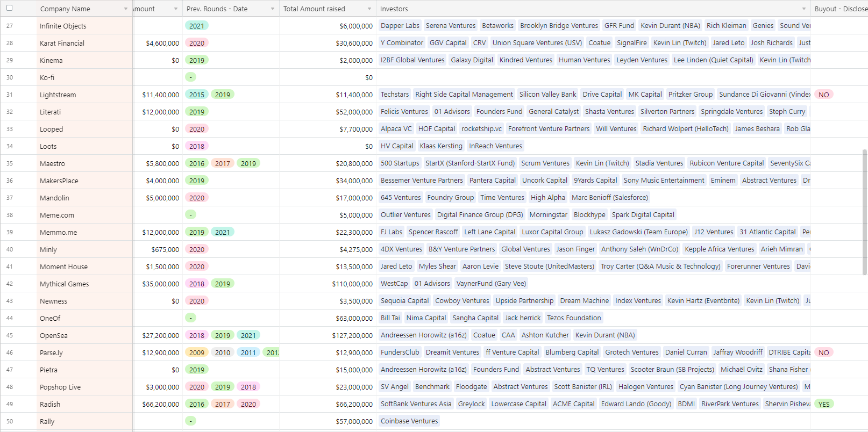Click the Tezos Foundation investor chip
The width and height of the screenshot is (868, 432).
574,318
